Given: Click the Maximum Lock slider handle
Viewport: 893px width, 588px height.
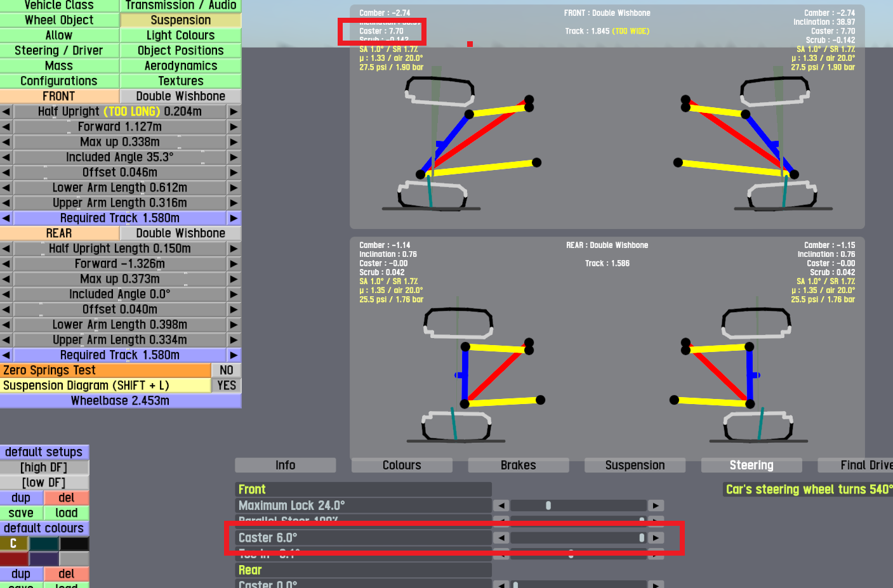Looking at the screenshot, I should click(x=548, y=506).
